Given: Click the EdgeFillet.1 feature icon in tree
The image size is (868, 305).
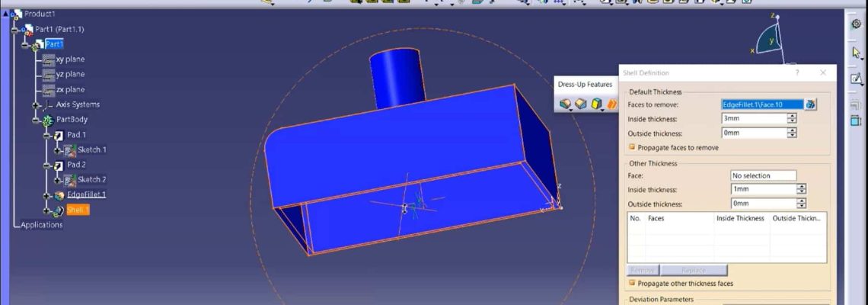Looking at the screenshot, I should 59,195.
